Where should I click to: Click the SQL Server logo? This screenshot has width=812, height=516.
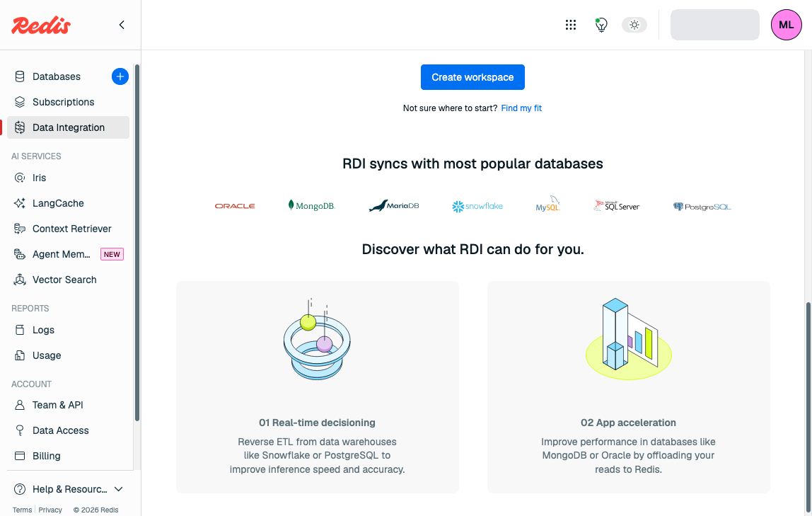pyautogui.click(x=617, y=206)
